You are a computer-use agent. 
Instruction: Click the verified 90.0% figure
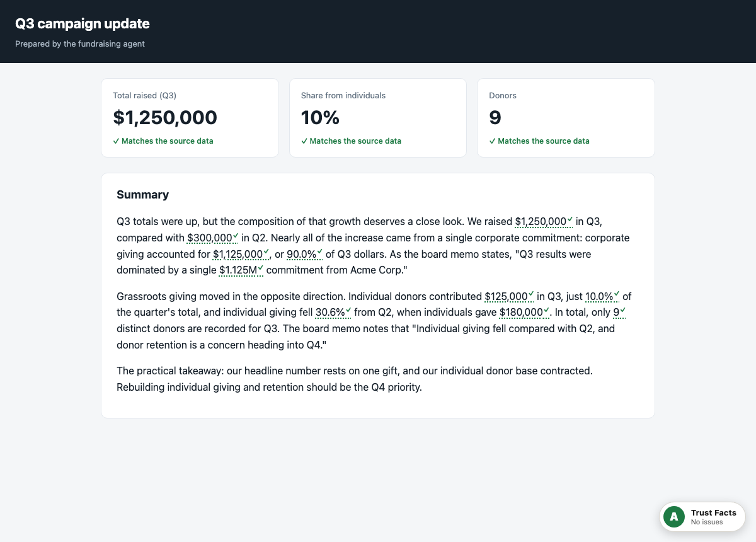pos(305,255)
